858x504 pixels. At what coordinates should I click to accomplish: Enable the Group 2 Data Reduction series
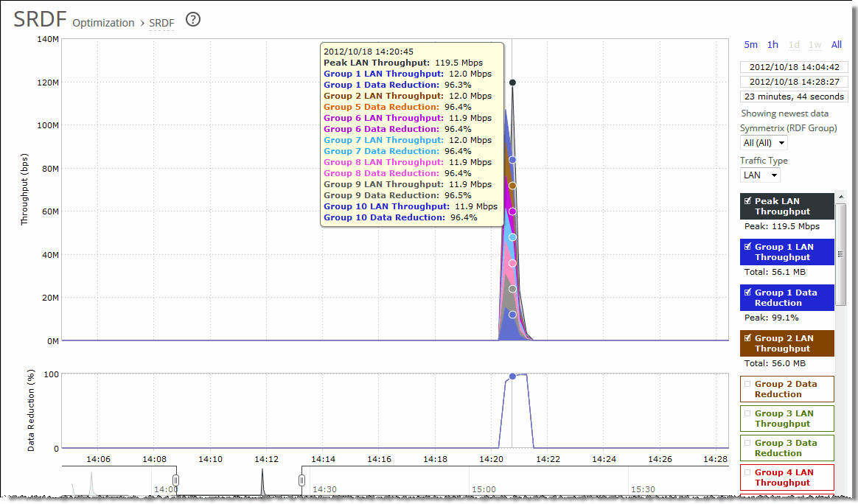click(x=746, y=384)
